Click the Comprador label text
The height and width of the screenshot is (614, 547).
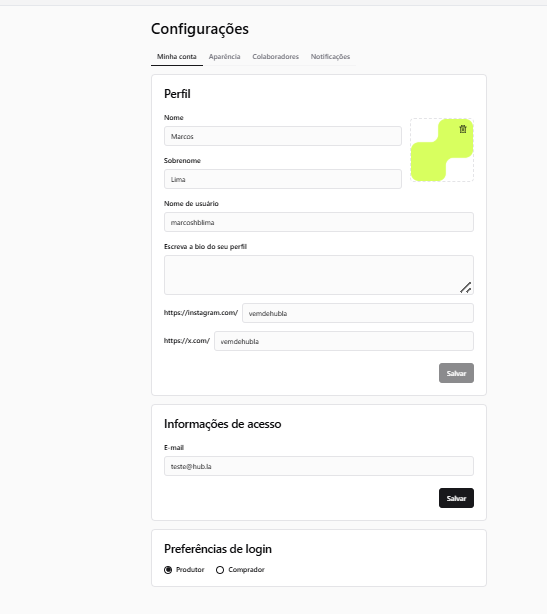pos(246,570)
